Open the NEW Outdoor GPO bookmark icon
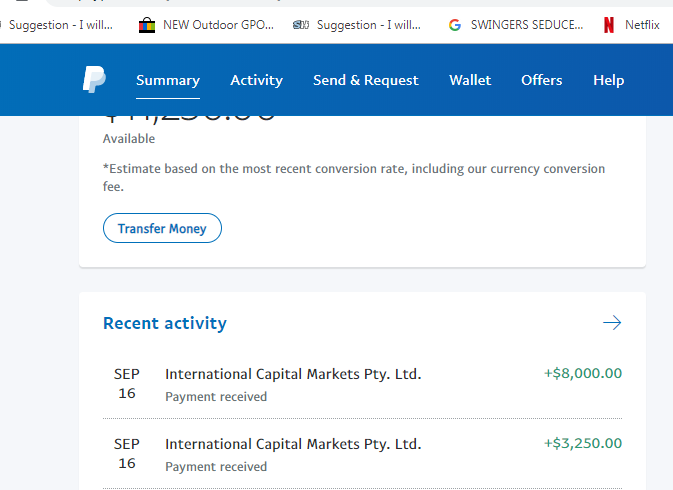 point(147,25)
